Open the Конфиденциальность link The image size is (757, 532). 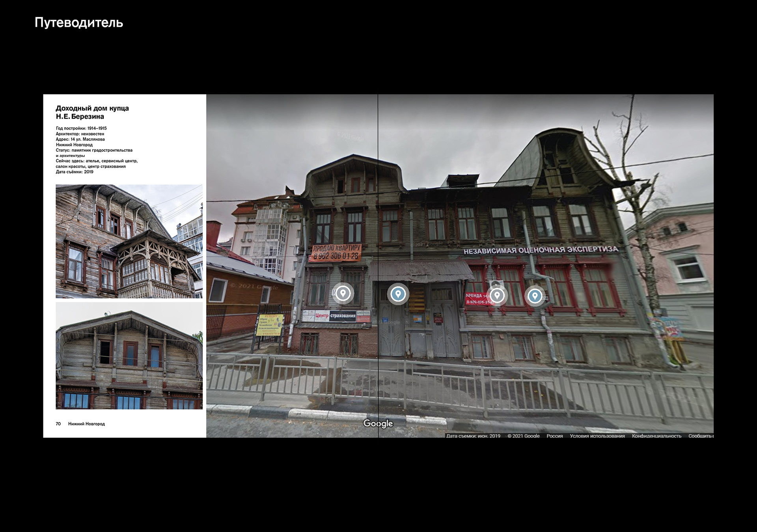(656, 436)
